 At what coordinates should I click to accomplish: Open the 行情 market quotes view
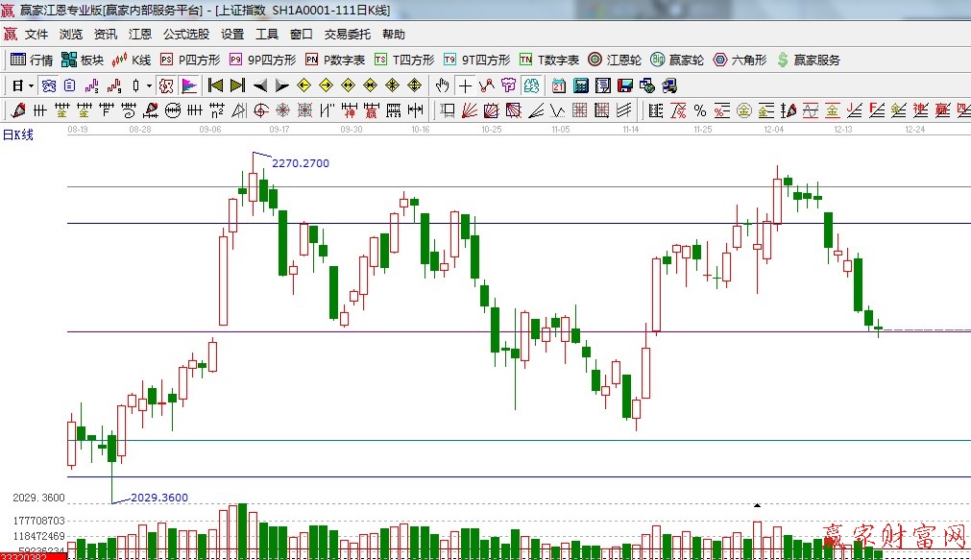coord(32,60)
